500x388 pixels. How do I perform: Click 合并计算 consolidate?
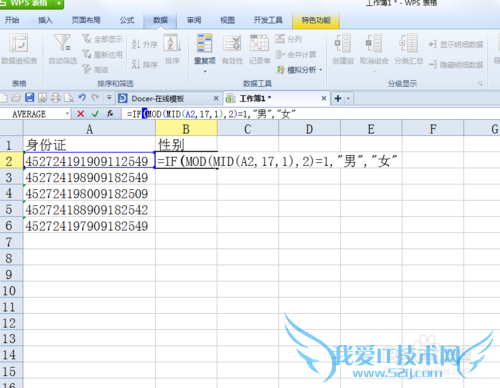tap(296, 54)
